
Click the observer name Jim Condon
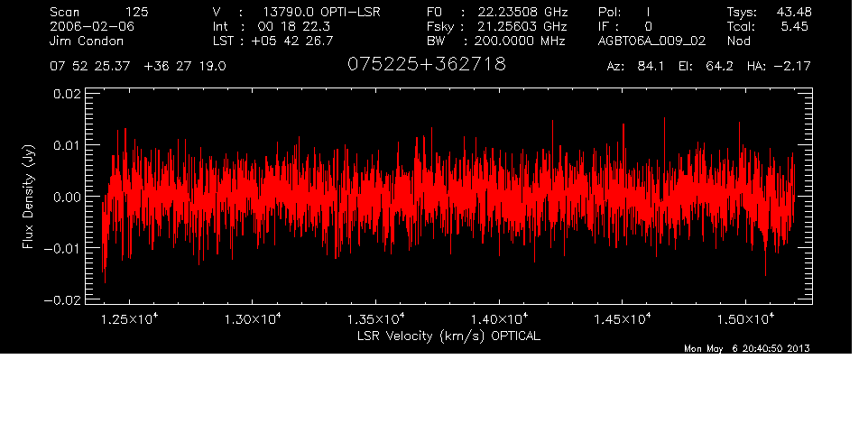click(x=87, y=41)
